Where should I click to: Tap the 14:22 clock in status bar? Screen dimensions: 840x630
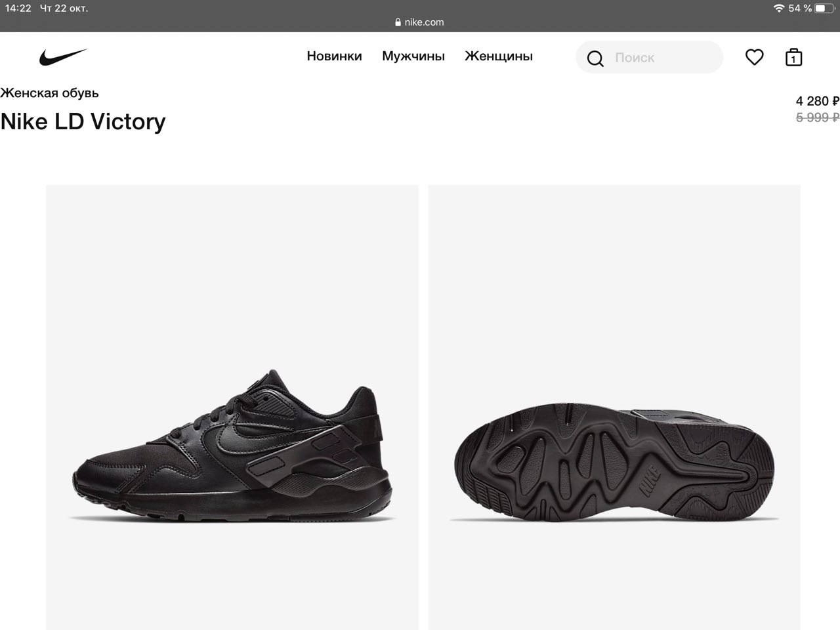point(18,9)
